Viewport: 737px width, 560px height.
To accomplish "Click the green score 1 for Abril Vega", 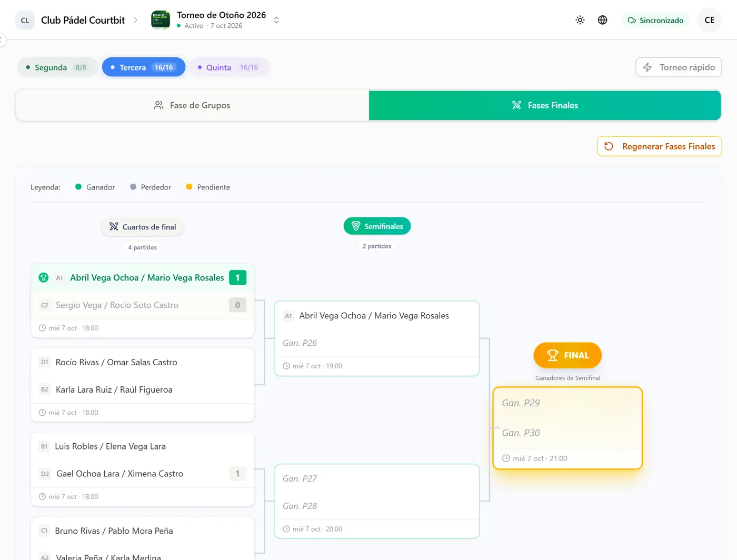I will 237,278.
